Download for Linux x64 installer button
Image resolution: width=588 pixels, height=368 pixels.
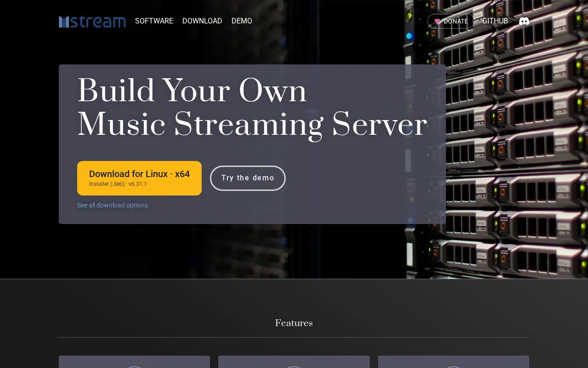139,178
